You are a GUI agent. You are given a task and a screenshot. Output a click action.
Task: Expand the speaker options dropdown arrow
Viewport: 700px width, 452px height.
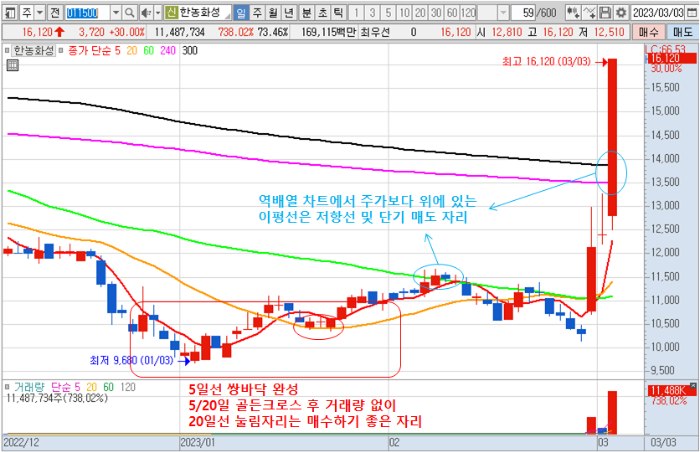click(x=158, y=13)
